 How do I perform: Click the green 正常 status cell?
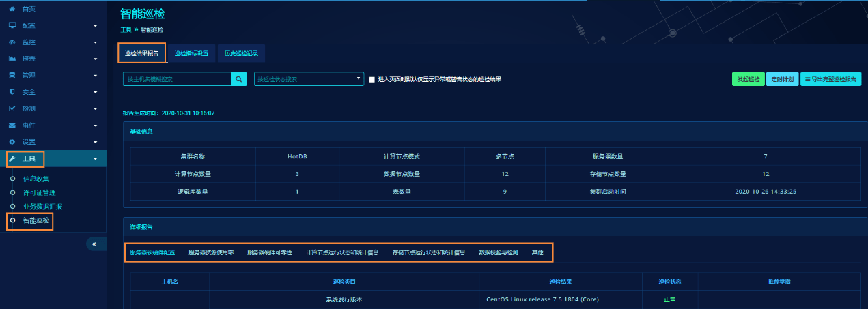tap(670, 299)
